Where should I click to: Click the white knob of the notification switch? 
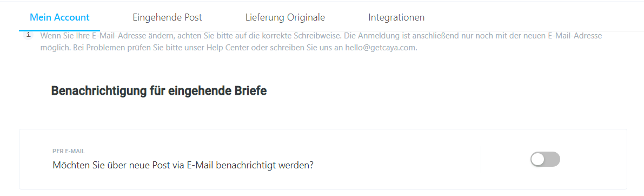pos(538,159)
